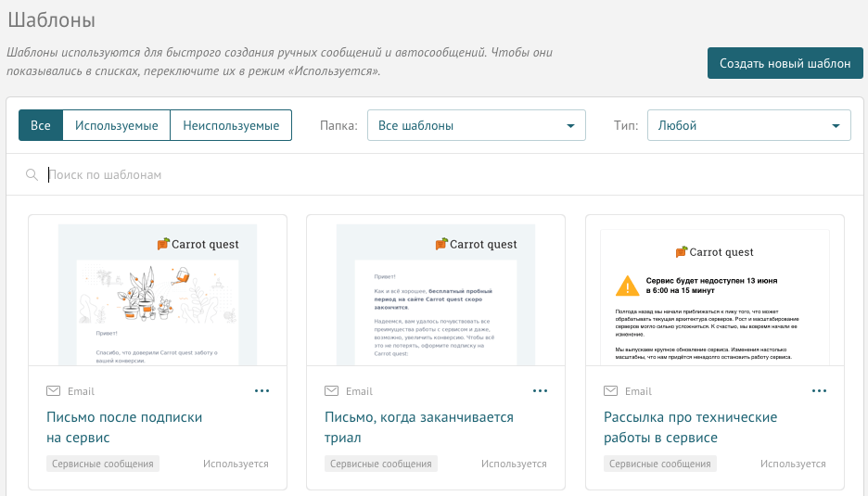Click "Сервисные сообщения" tag on first card

coord(103,464)
